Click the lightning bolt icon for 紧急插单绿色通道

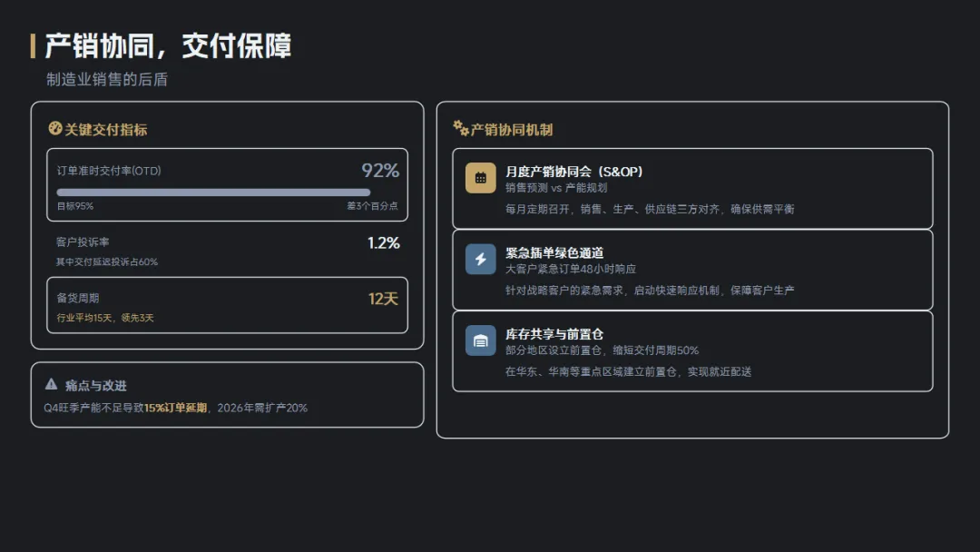click(x=481, y=259)
